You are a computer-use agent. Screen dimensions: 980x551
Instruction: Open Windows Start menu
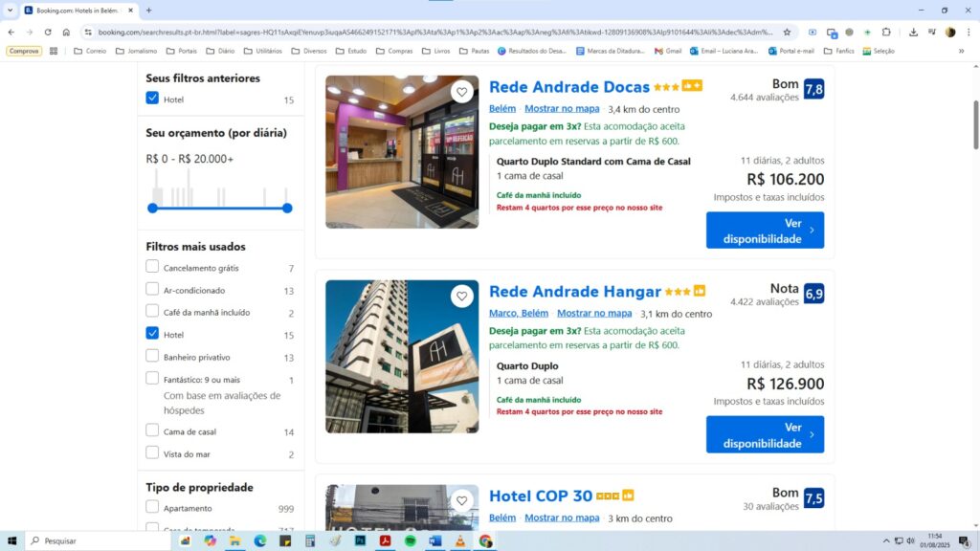click(11, 541)
